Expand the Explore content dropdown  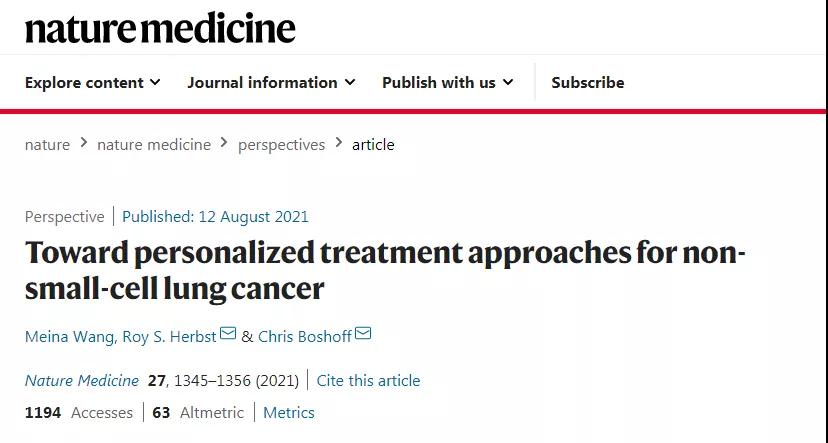pos(92,82)
